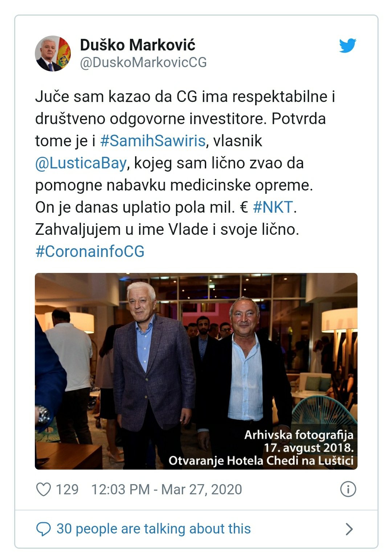Click the Twitter bird logo
392x556 pixels.
point(348,45)
